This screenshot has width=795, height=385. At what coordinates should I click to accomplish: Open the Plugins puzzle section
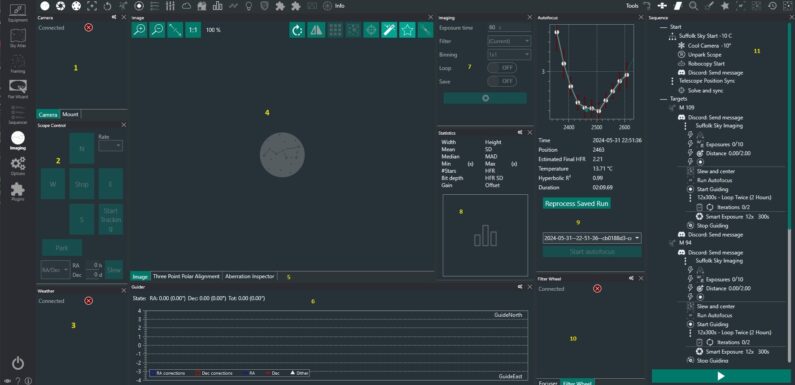click(18, 192)
